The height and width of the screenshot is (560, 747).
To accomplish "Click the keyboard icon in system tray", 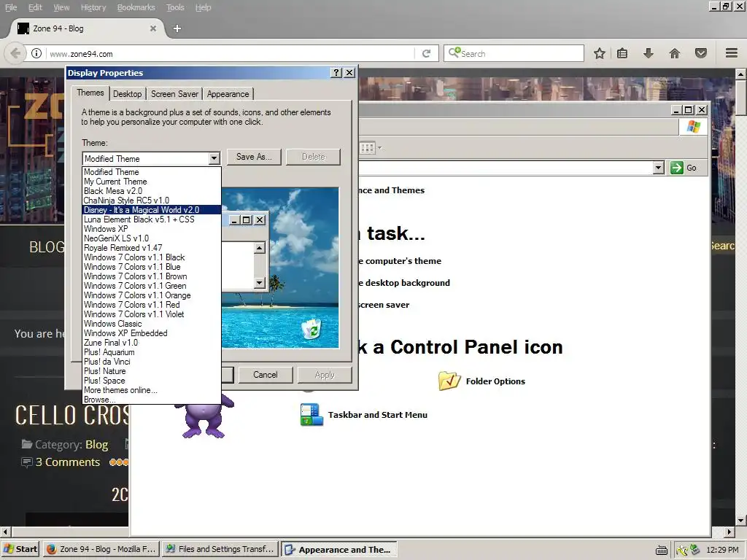I will [661, 551].
